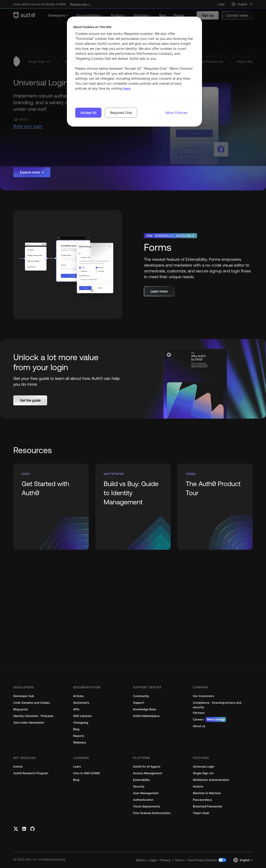Open Auth0 for AI Agents link
This screenshot has width=266, height=868.
pos(147,767)
